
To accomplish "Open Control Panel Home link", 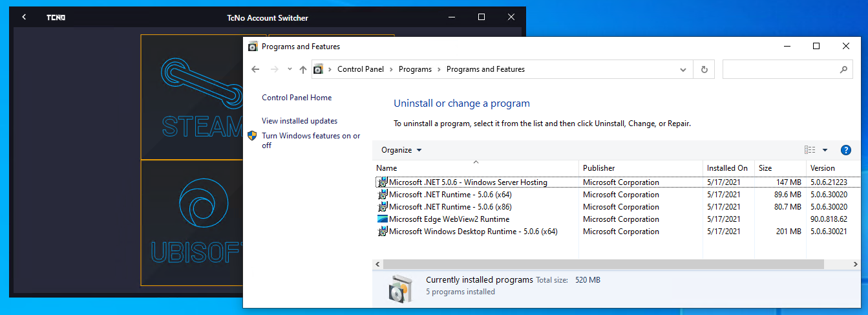I will [297, 98].
